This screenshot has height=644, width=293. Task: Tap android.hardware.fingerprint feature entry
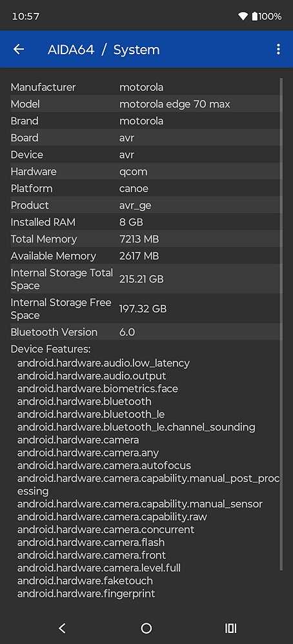point(86,594)
